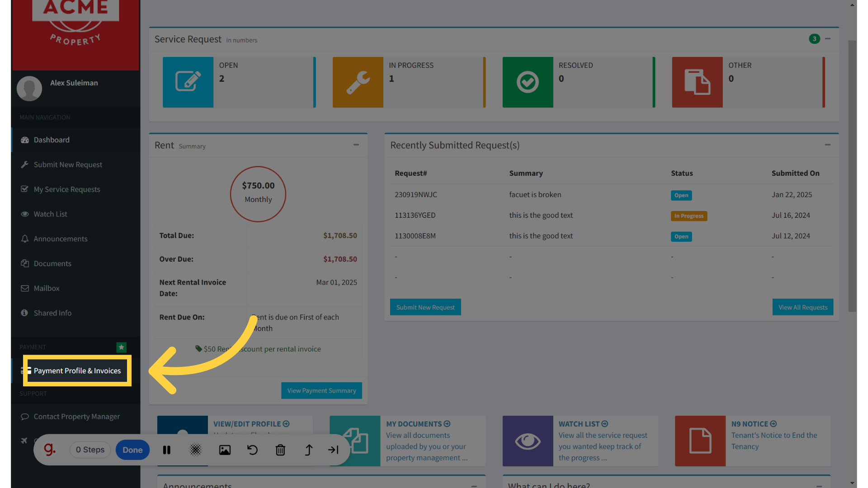Click the In Progress status badge
This screenshot has height=488, width=868.
click(x=689, y=216)
